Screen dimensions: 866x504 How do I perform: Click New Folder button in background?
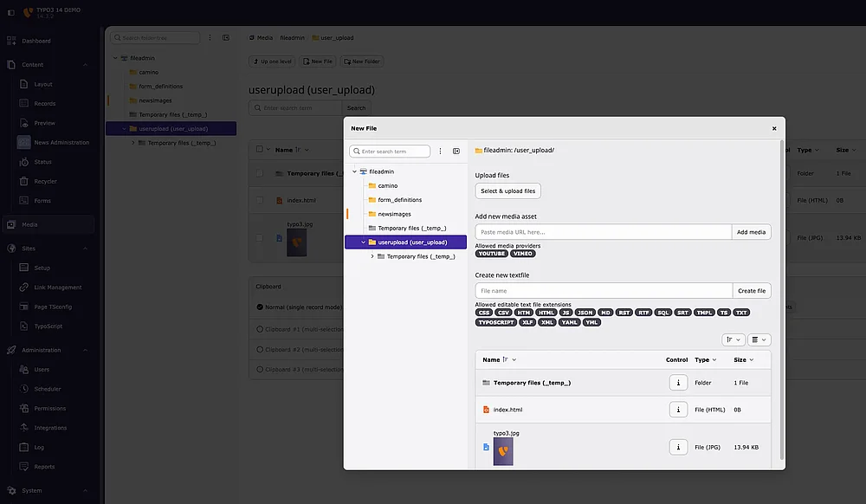click(x=362, y=61)
